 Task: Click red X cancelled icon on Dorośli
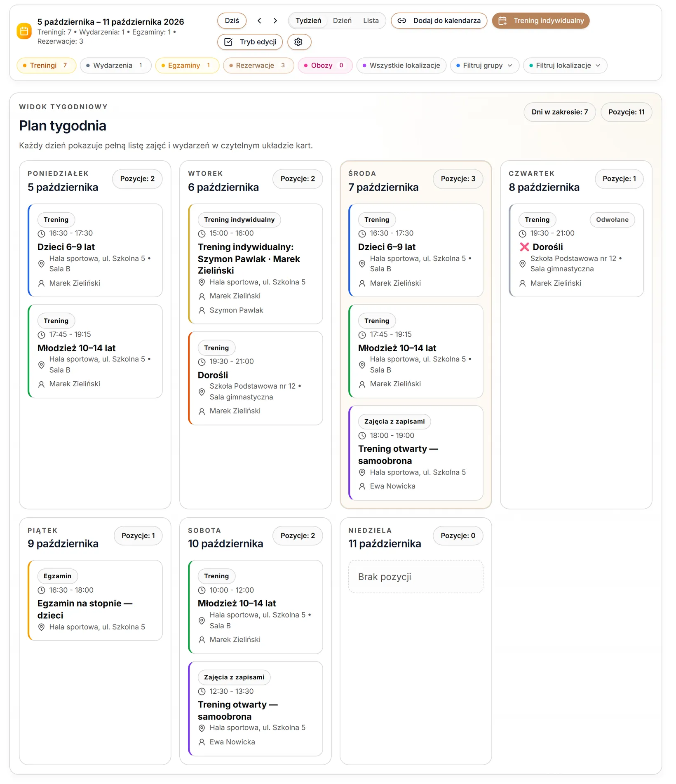coord(524,247)
